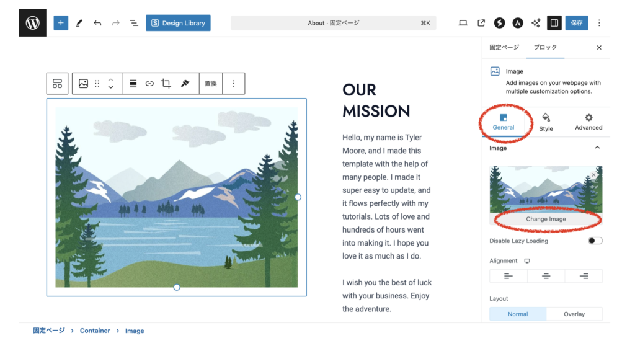Click the insert link icon
This screenshot has height=364, width=635.
pos(149,84)
